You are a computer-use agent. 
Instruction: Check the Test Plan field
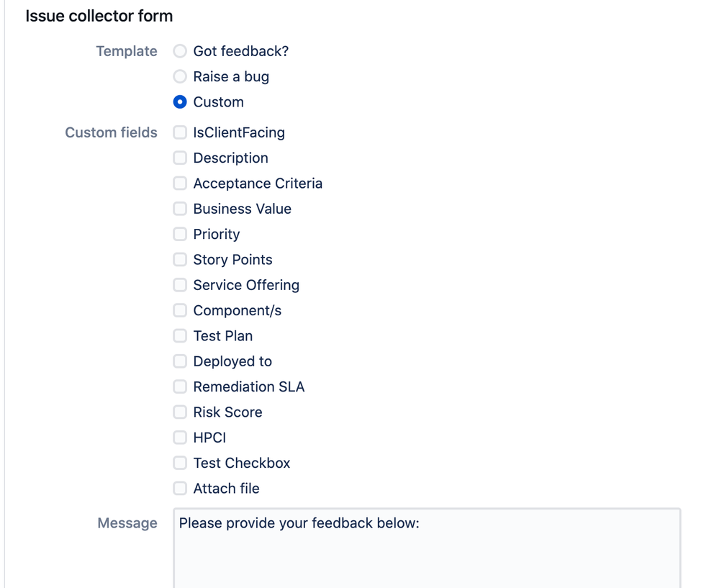click(x=180, y=335)
